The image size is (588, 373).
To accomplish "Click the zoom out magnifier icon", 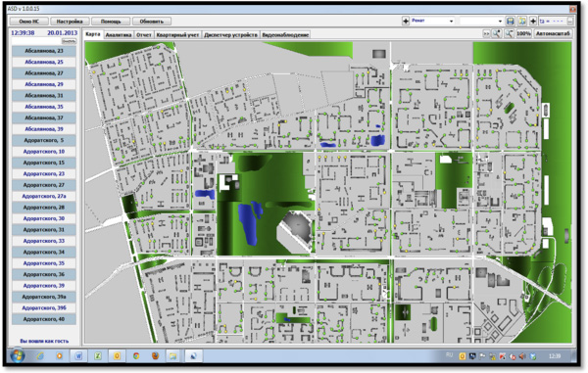I will [x=509, y=33].
